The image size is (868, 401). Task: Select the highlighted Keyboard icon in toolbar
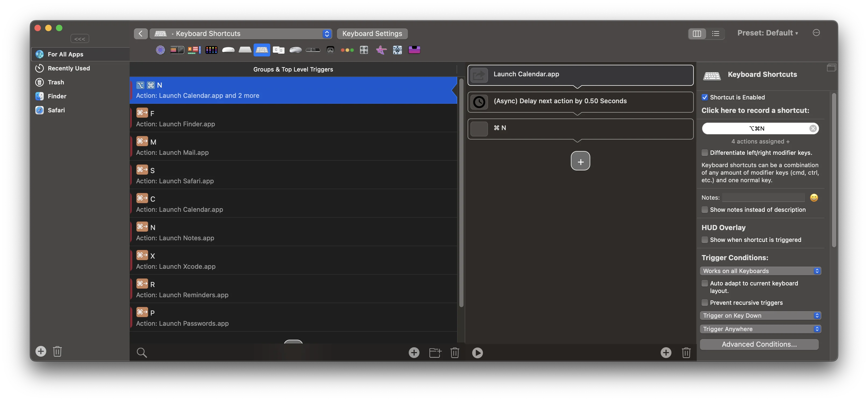tap(262, 50)
